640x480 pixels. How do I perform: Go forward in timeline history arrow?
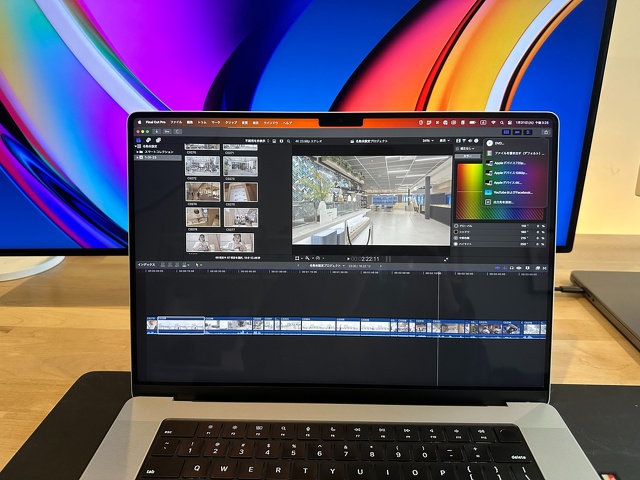click(x=381, y=266)
